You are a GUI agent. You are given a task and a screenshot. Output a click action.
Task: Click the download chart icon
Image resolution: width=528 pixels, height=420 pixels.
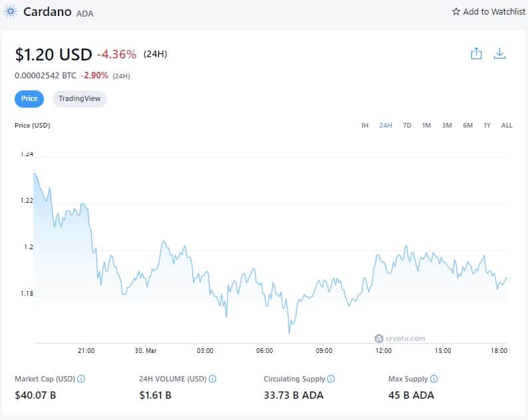[499, 54]
